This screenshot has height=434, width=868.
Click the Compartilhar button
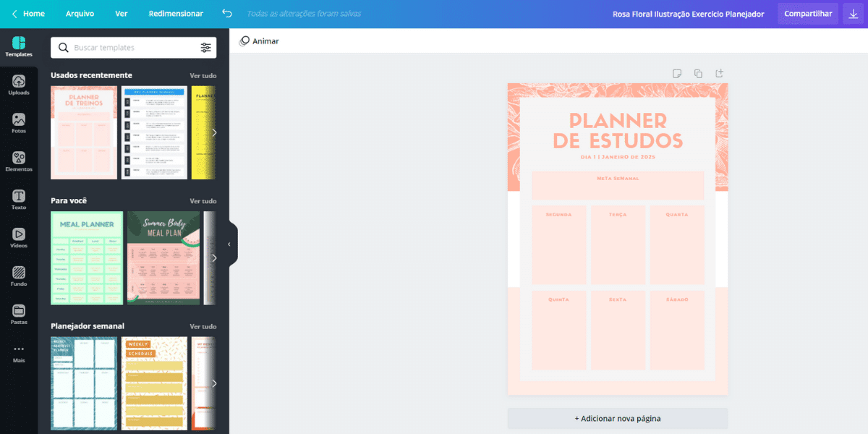pos(808,14)
